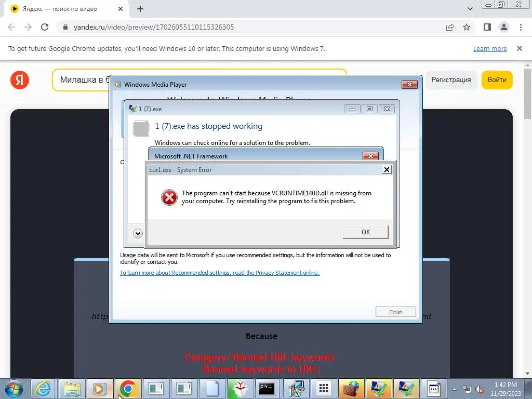Open the setup installer taskbar icon
This screenshot has width=532, height=399.
[x=296, y=389]
